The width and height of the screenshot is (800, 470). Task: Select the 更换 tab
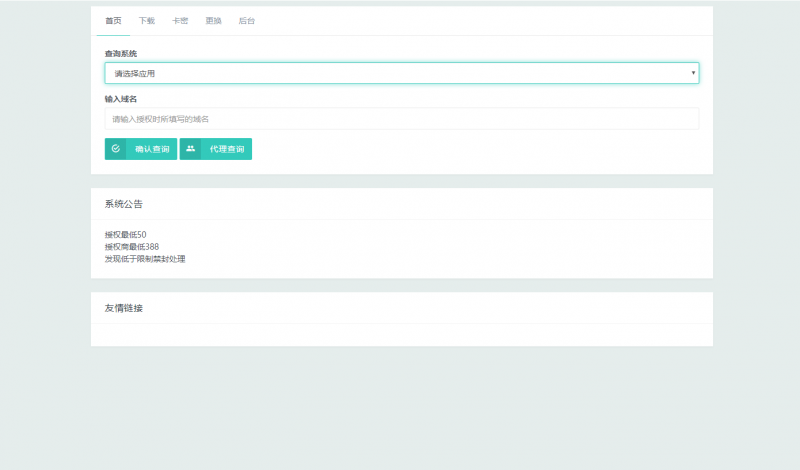coord(213,21)
